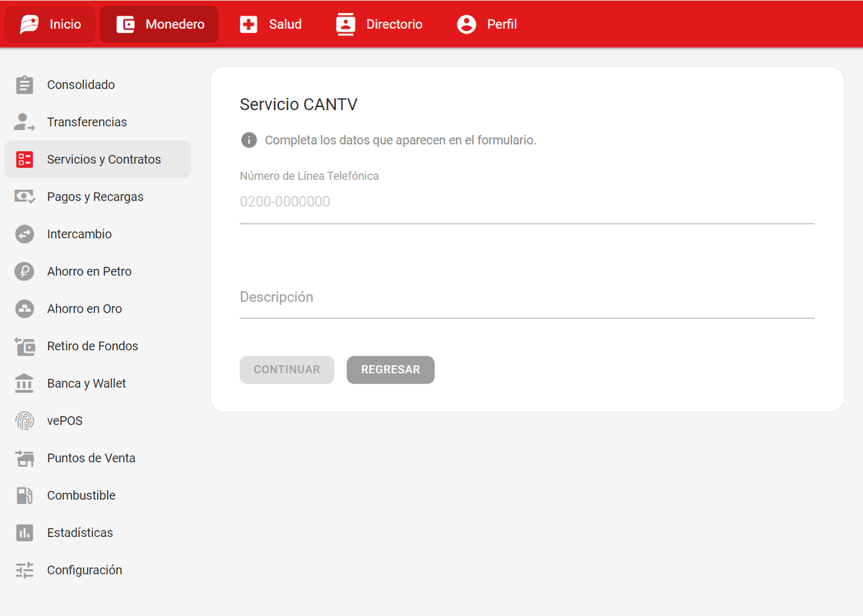
Task: Open Puntos de Venta menu entry
Action: click(98, 459)
